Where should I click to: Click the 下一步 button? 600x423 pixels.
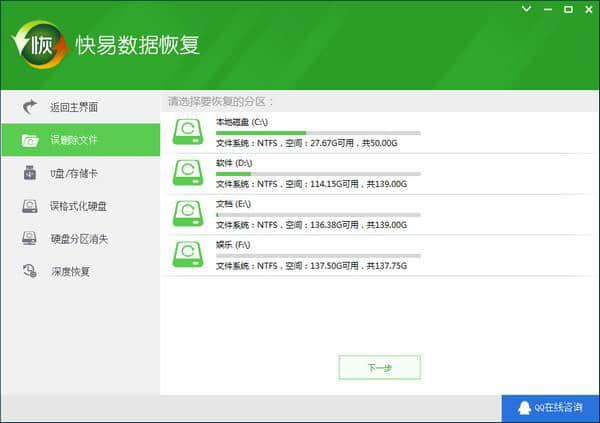point(380,367)
